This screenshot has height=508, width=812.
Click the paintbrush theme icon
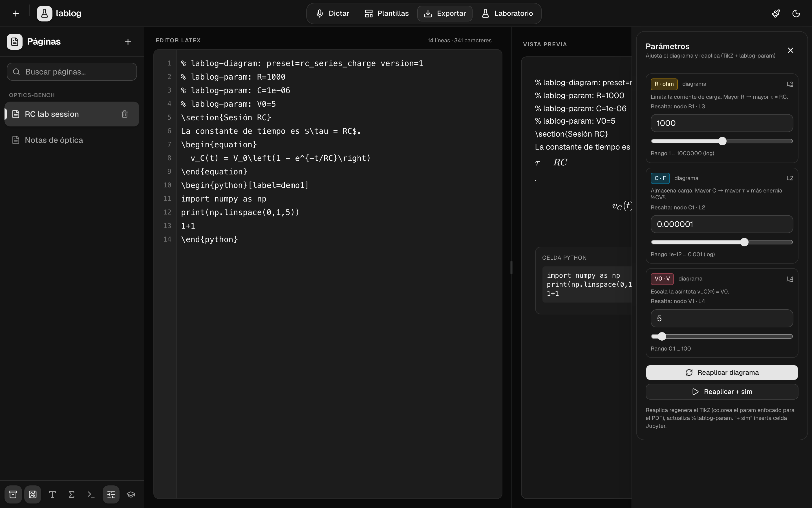pos(776,14)
